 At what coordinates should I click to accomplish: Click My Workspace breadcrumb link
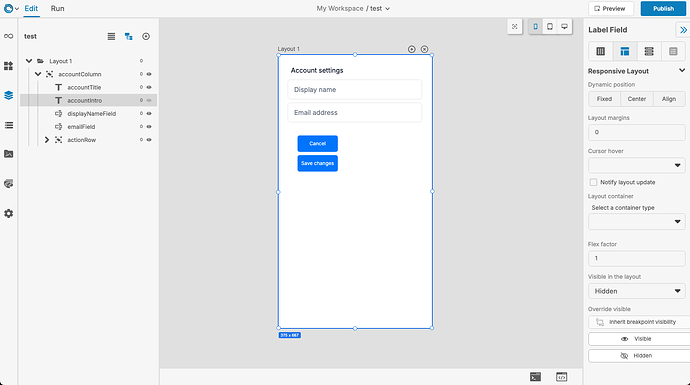340,8
